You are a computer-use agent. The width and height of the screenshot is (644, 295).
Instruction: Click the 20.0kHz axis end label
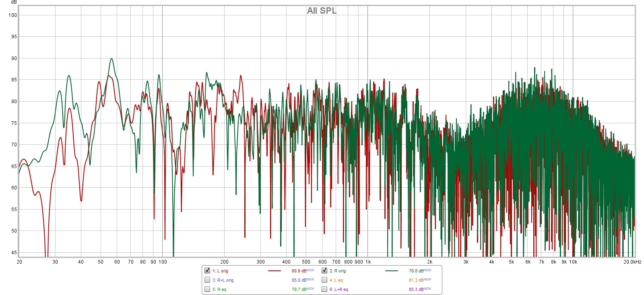[632, 262]
